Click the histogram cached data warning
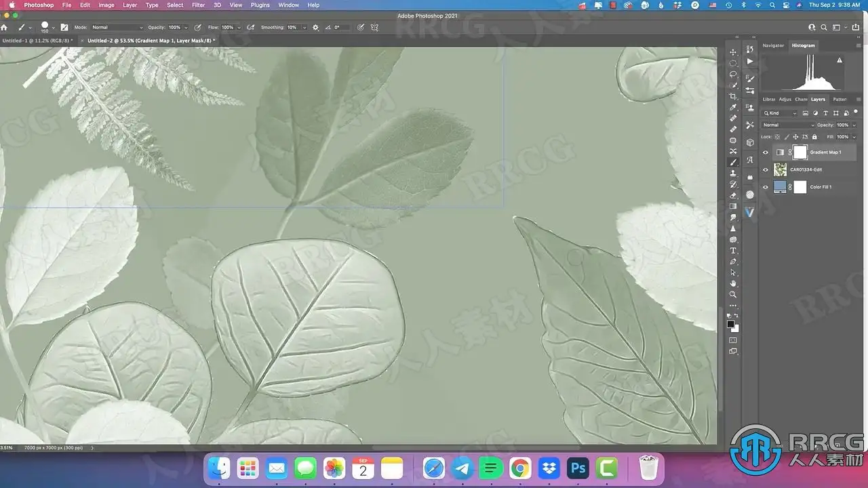868x488 pixels. click(x=840, y=60)
